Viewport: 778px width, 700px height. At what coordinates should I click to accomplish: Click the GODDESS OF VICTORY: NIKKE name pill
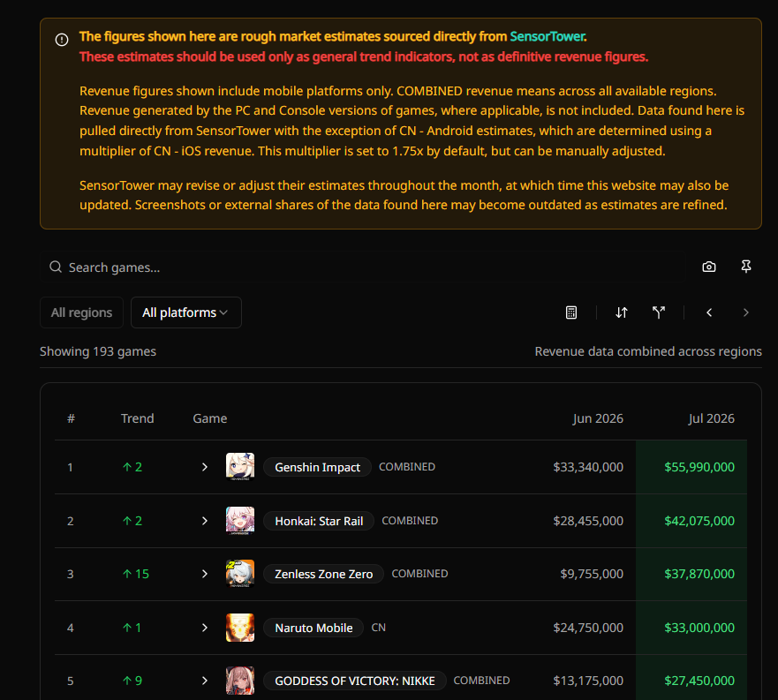(x=355, y=681)
